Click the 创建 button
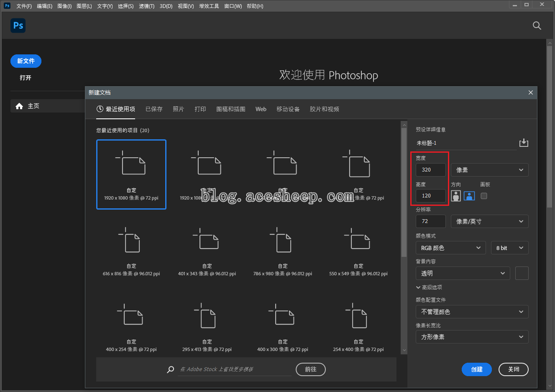Image resolution: width=555 pixels, height=392 pixels. pyautogui.click(x=477, y=369)
